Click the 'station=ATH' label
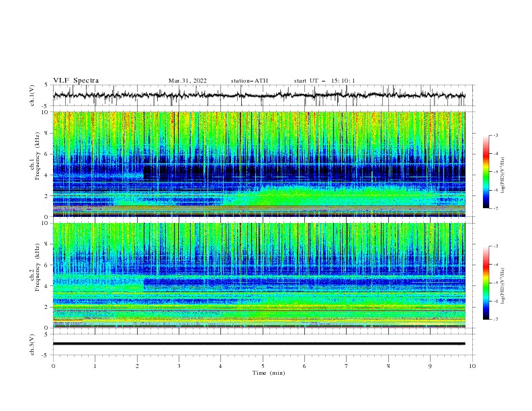 click(x=249, y=81)
